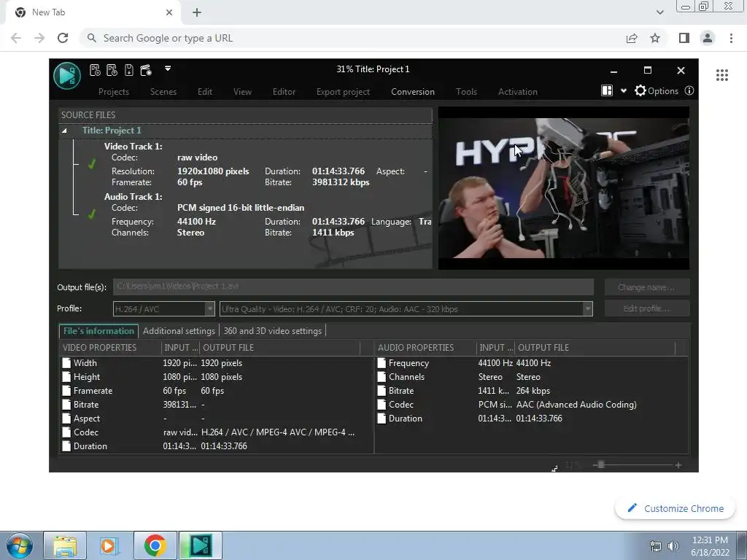Viewport: 747px width, 560px height.
Task: Click the circled info about icon
Action: (689, 90)
